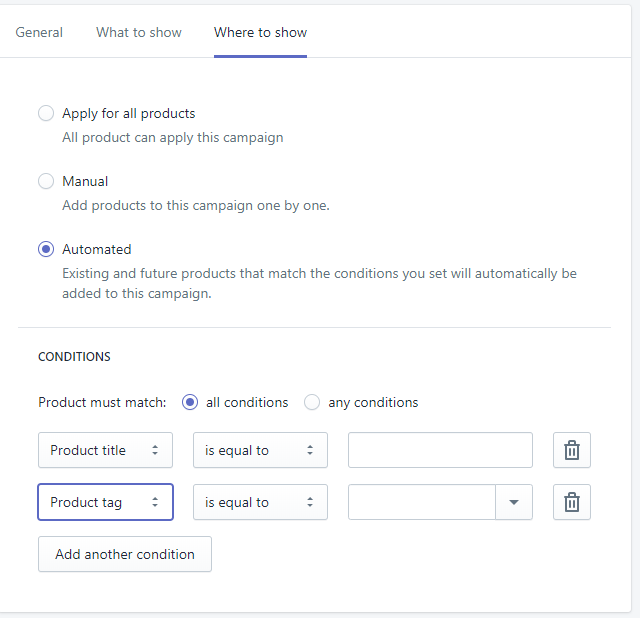Select the Where to show tab
Viewport: 640px width, 618px height.
click(260, 32)
